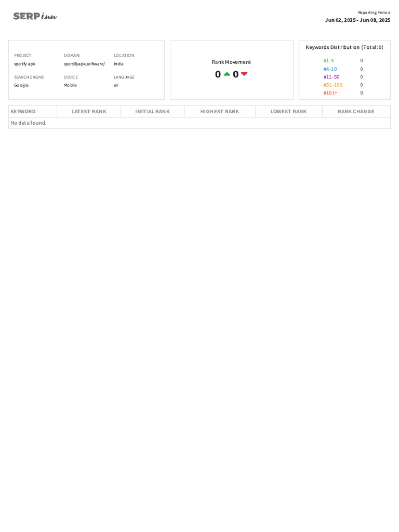Click the #1-3 distribution label

pyautogui.click(x=328, y=61)
